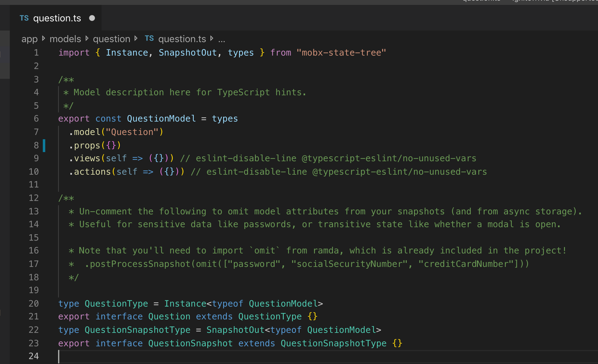
Task: Click the breadcrumb ellipsis symbol item
Action: coord(222,40)
